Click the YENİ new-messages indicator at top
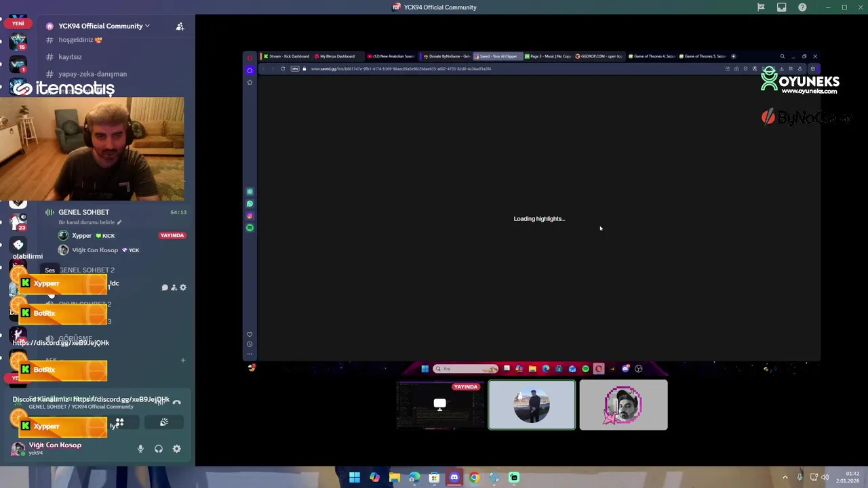 18,24
